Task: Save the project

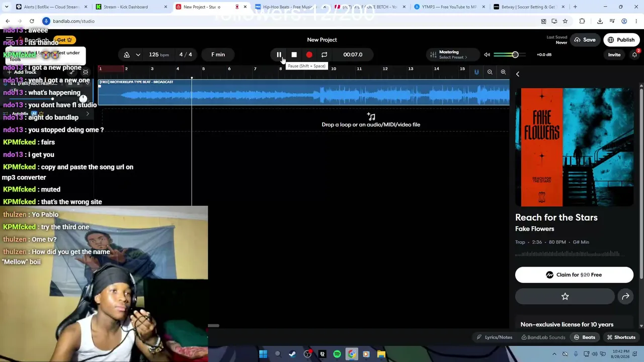Action: pos(584,40)
